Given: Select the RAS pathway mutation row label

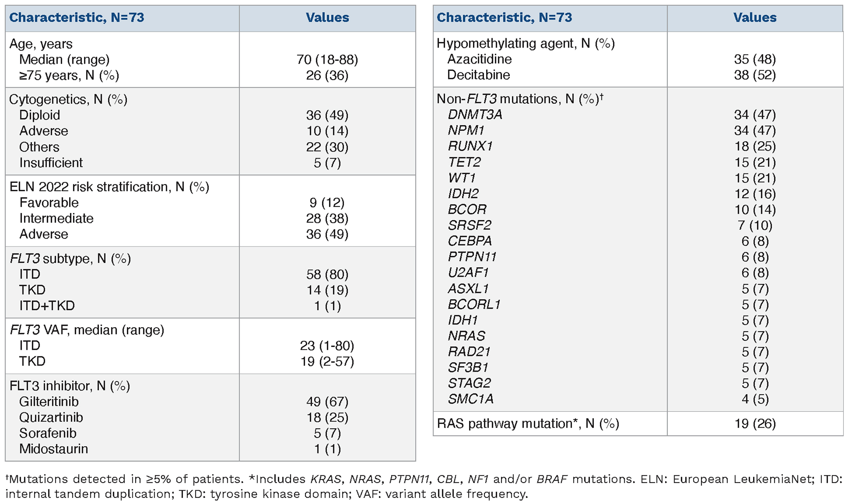Looking at the screenshot, I should [528, 423].
